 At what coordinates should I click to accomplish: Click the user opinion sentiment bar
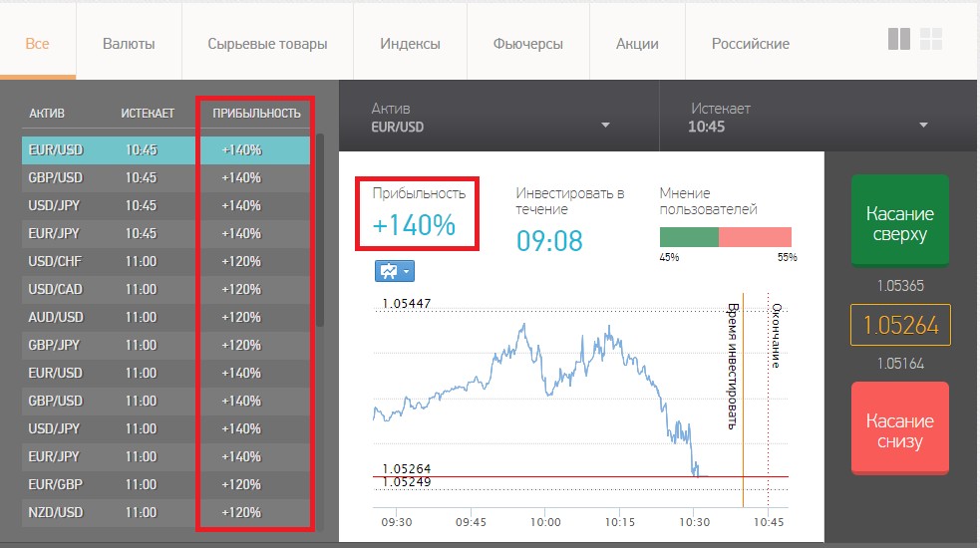(x=725, y=236)
